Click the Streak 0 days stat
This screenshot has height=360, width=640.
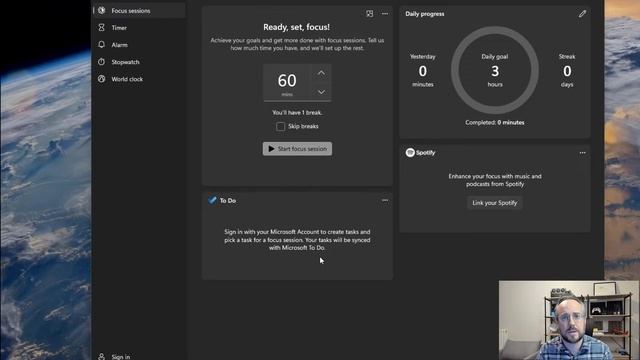pyautogui.click(x=567, y=70)
